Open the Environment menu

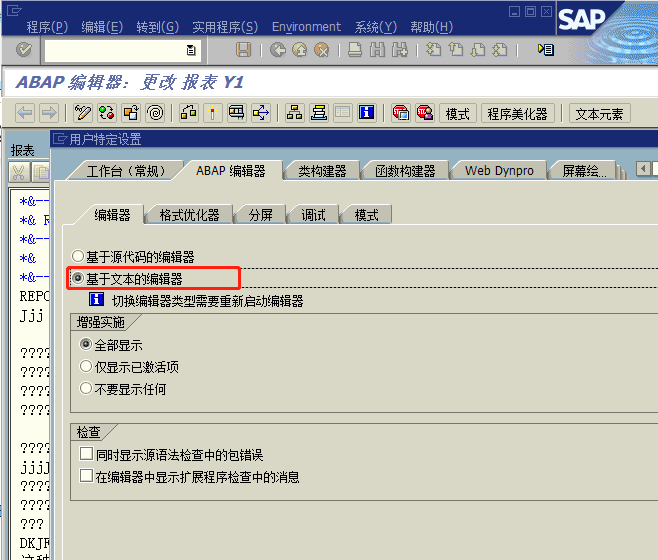click(306, 27)
